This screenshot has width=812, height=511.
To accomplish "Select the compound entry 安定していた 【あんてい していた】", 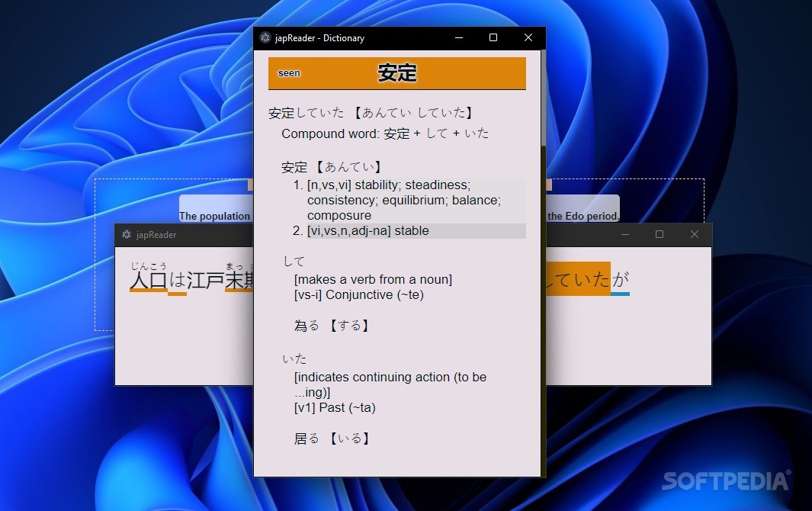I will pyautogui.click(x=371, y=112).
